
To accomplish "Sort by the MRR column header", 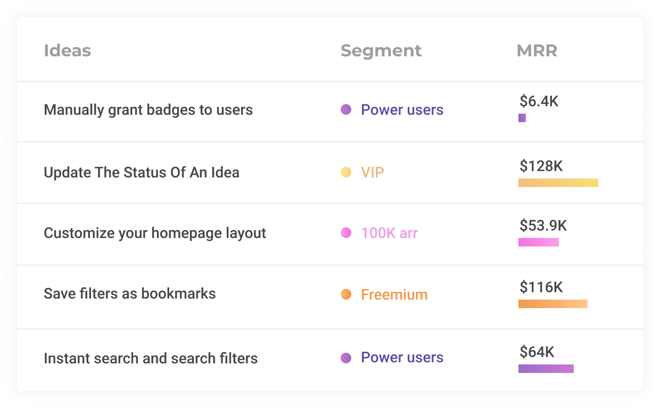I will (x=537, y=51).
